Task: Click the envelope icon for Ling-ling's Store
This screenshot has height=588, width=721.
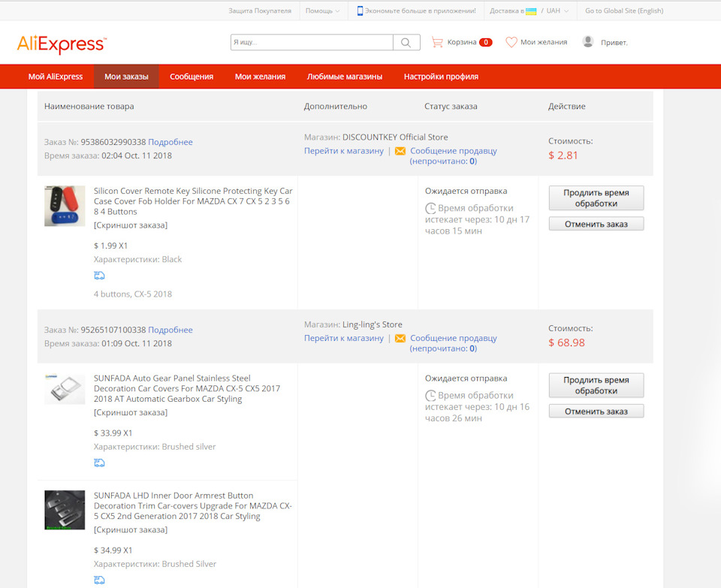Action: (400, 338)
